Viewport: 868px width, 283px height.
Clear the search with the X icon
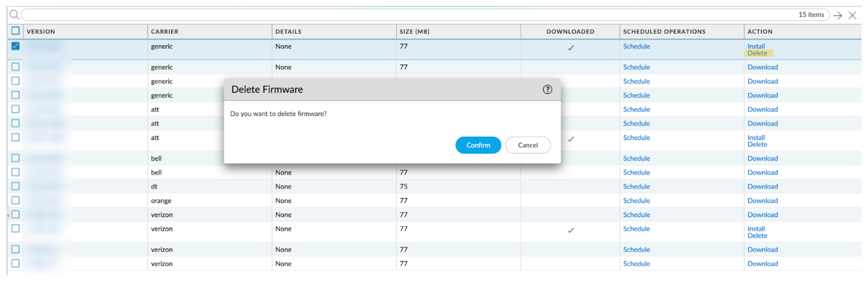[852, 15]
